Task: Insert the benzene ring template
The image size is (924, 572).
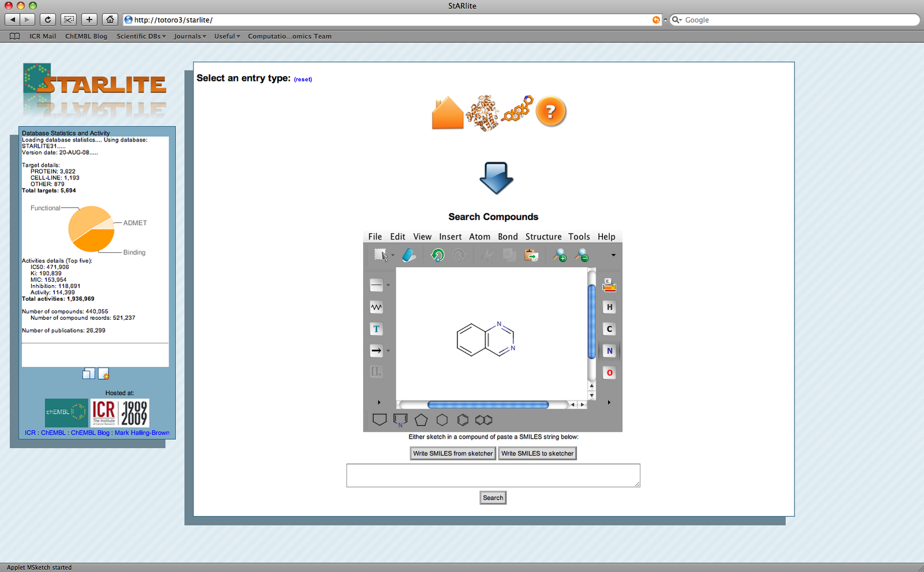Action: (463, 420)
